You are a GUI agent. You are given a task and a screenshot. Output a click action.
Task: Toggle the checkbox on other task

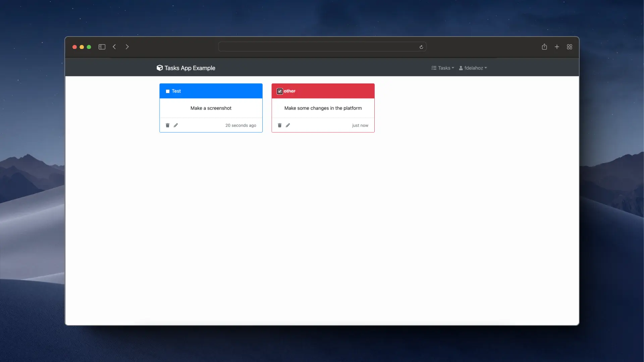279,91
